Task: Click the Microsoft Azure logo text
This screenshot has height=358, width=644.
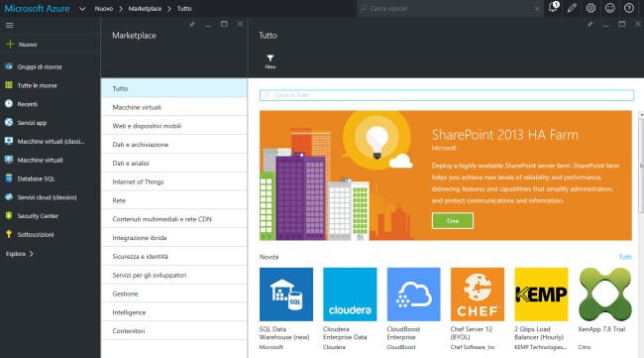Action: tap(37, 9)
